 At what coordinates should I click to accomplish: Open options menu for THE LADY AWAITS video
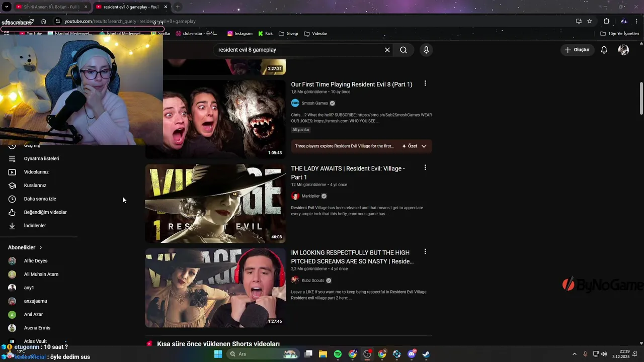click(425, 167)
